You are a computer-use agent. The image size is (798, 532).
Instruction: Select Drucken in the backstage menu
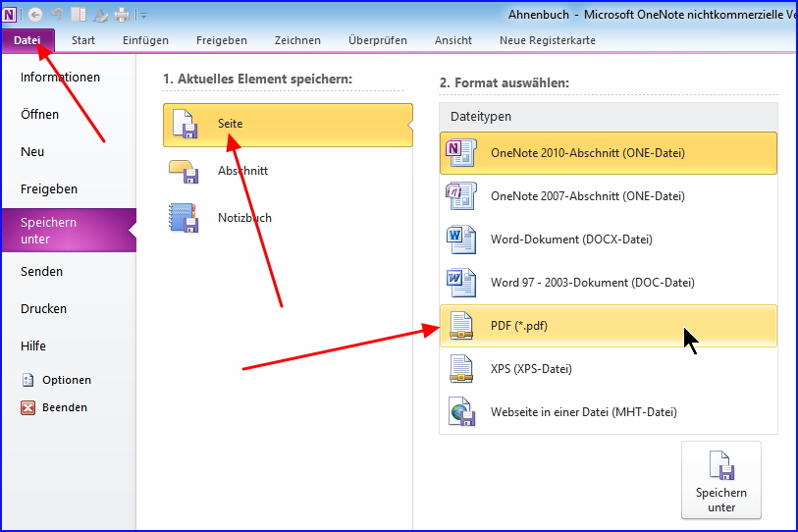70,308
